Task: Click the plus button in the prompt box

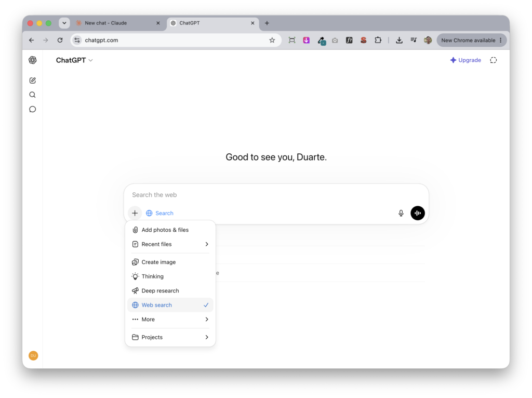Action: click(135, 213)
